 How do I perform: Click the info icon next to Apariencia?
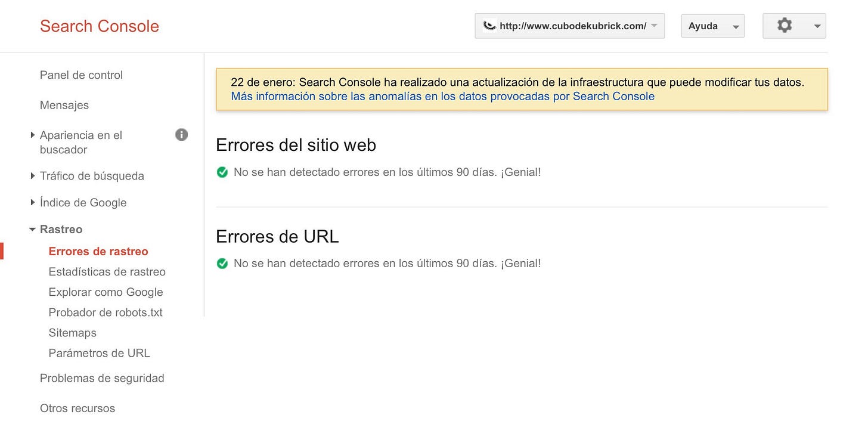click(x=181, y=135)
